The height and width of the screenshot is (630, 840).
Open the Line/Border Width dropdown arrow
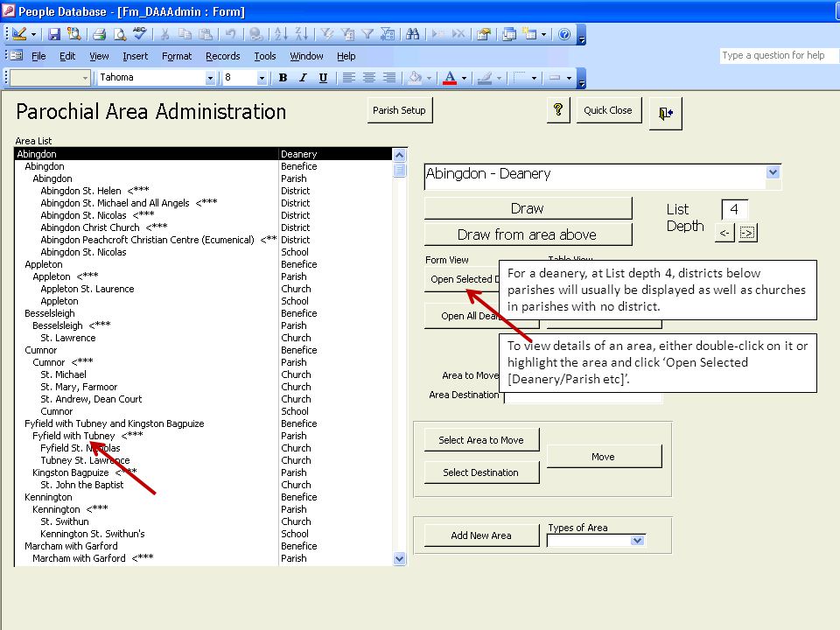coord(569,78)
